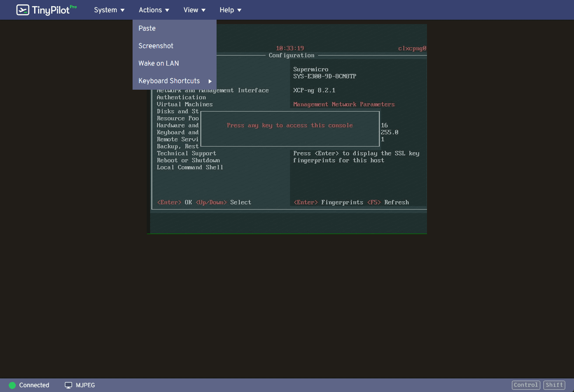Click the Help menu item
Screen dimensions: 574x392
click(227, 10)
